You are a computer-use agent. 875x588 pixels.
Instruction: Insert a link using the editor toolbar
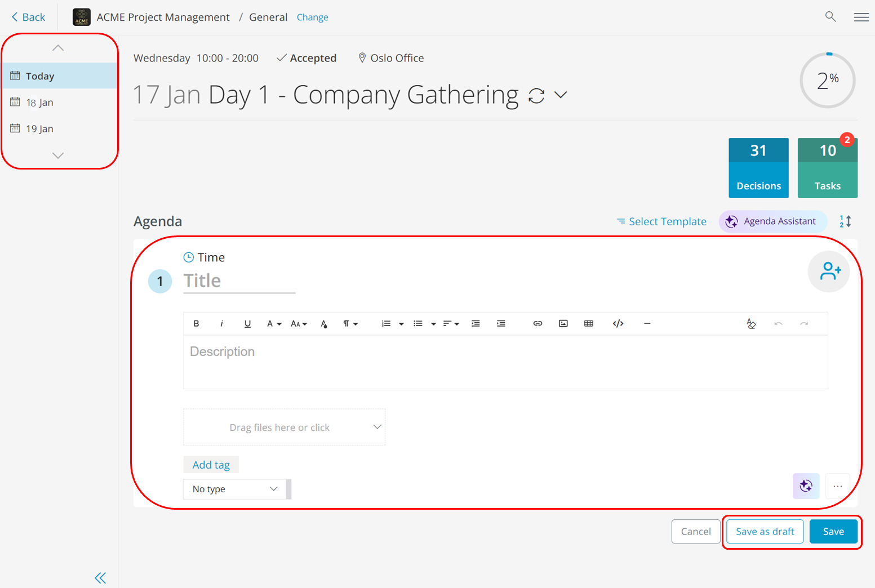(537, 323)
